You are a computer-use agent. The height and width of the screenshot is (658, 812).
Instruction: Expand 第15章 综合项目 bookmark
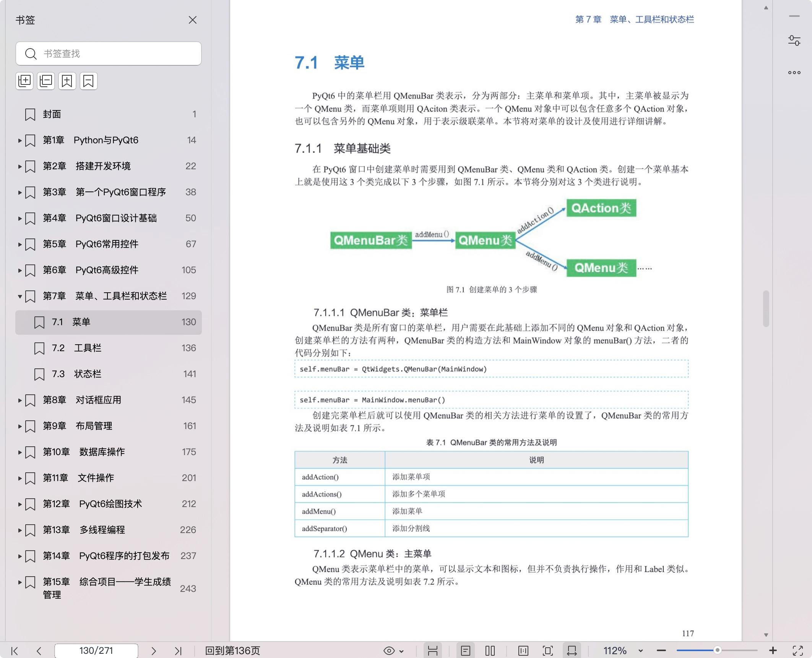(x=19, y=582)
